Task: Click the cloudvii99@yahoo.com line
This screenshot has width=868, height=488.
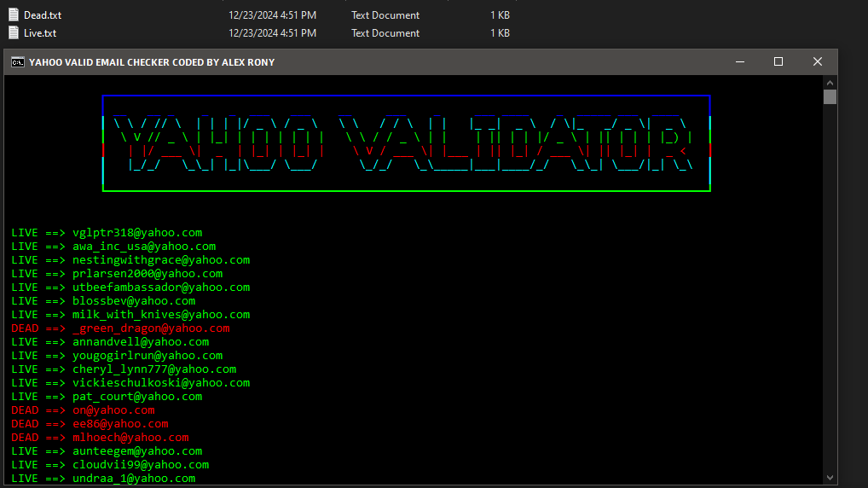Action: tap(110, 465)
